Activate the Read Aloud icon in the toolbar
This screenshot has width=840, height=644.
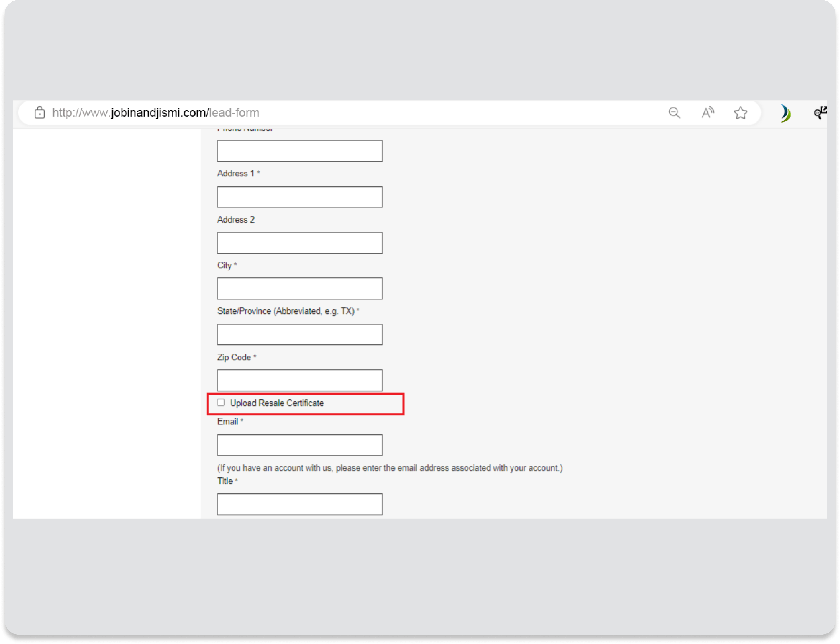coord(708,112)
